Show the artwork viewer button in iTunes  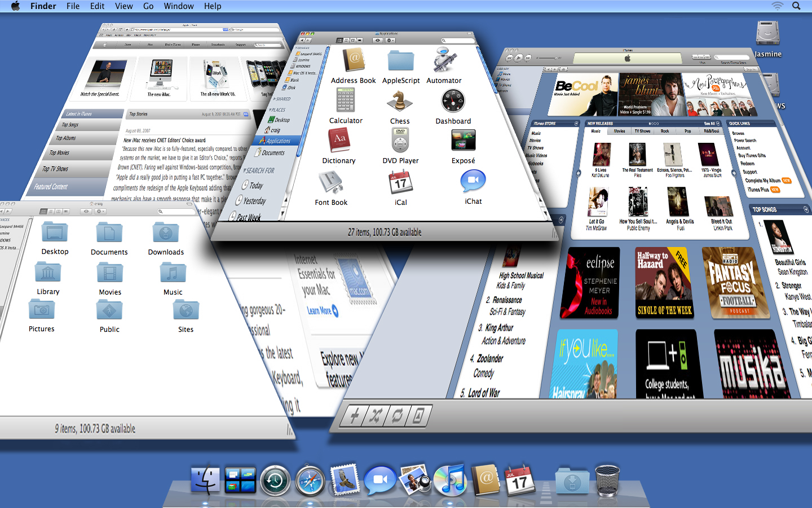tap(418, 417)
